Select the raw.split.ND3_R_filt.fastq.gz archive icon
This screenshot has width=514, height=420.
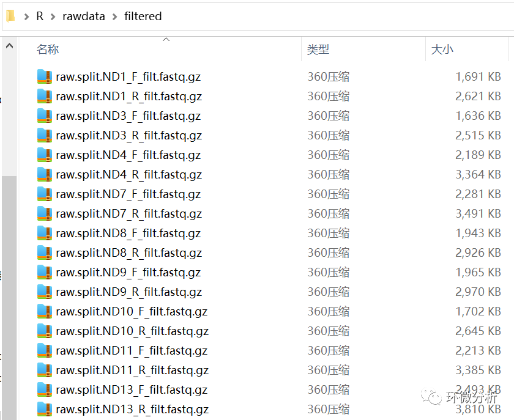[45, 135]
